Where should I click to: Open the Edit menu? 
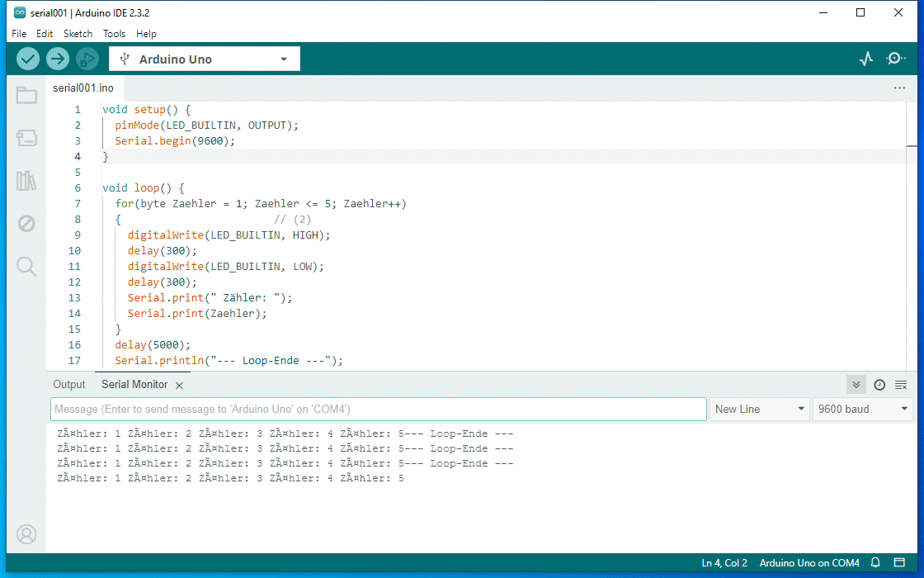click(45, 34)
